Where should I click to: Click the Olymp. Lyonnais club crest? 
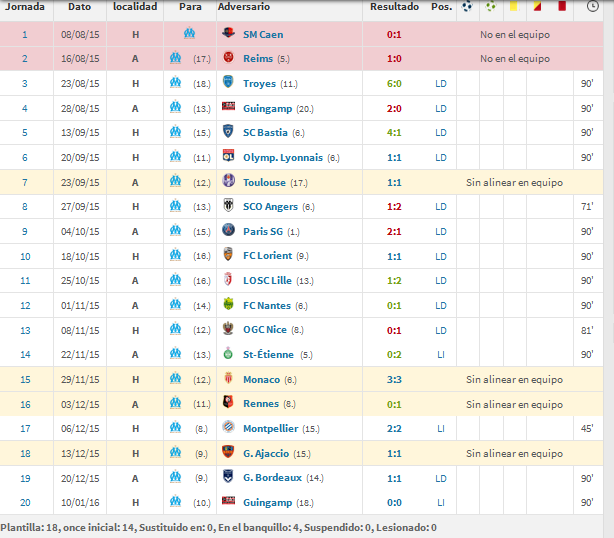[x=228, y=156]
